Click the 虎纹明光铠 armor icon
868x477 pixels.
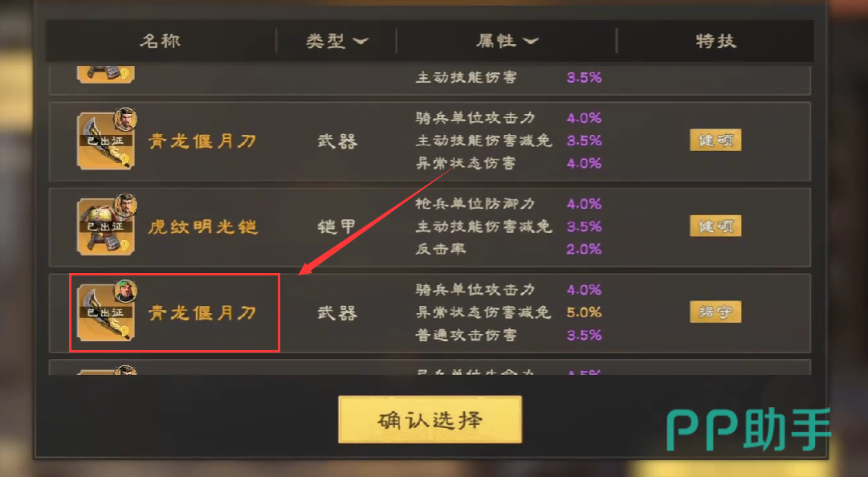(106, 227)
